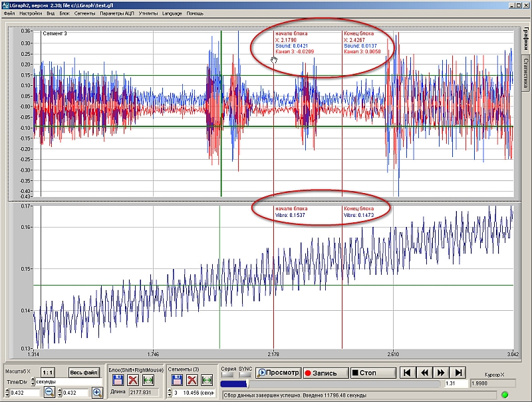Start viewing with the Просмотр button
Viewport: 532px width, 402px height.
pyautogui.click(x=278, y=373)
